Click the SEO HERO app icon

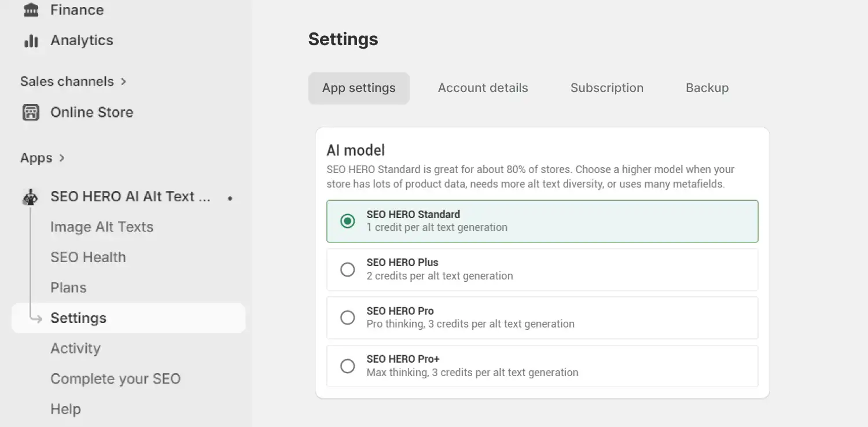click(30, 197)
